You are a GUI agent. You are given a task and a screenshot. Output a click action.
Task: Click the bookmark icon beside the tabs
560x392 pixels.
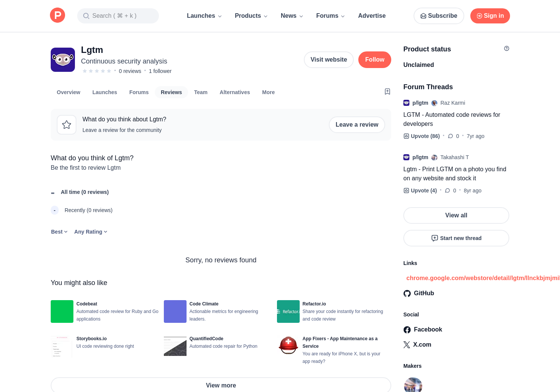coord(387,91)
